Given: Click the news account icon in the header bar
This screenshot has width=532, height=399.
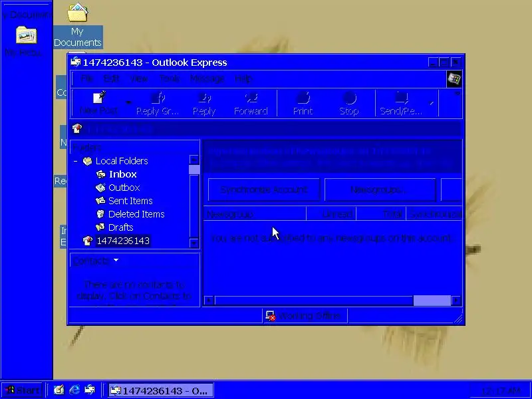Looking at the screenshot, I should (77, 128).
